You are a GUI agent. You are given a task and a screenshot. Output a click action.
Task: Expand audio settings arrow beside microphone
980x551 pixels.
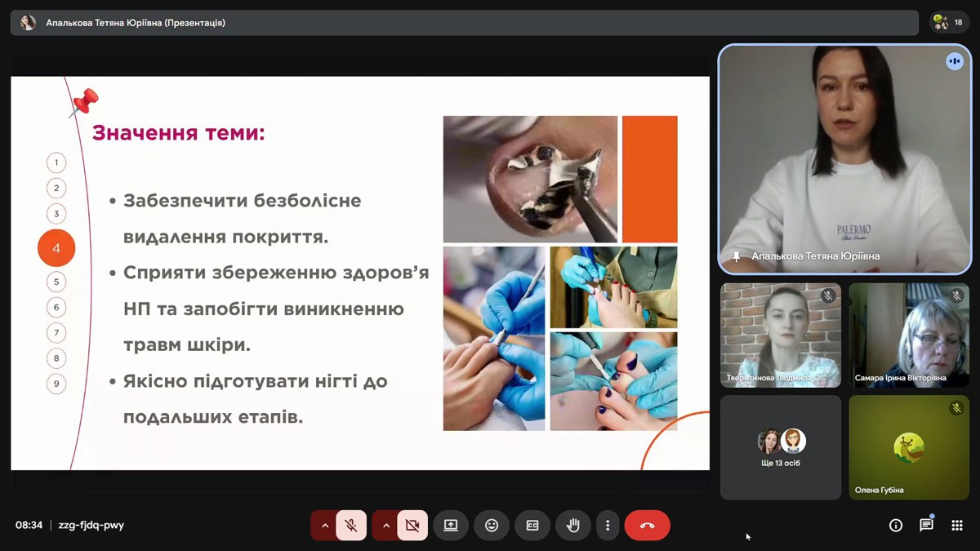tap(325, 526)
